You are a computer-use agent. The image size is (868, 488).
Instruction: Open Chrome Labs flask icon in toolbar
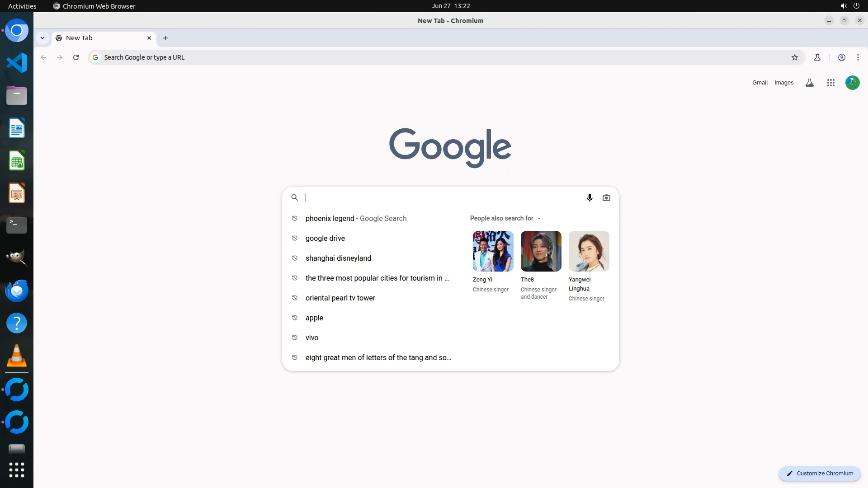click(x=817, y=57)
